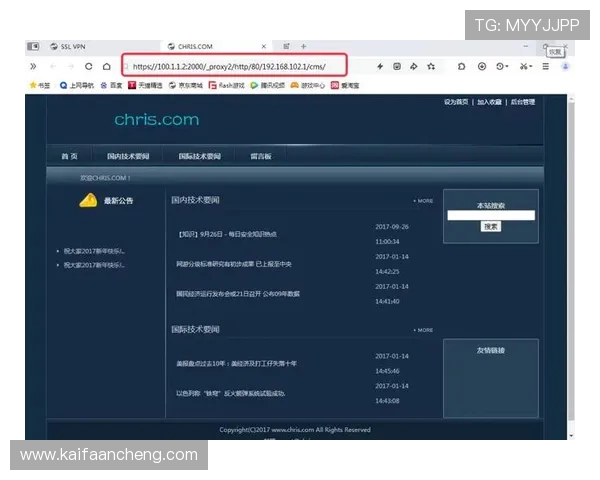Open the Flash游戏 bookmark
600x480 pixels.
[x=227, y=85]
